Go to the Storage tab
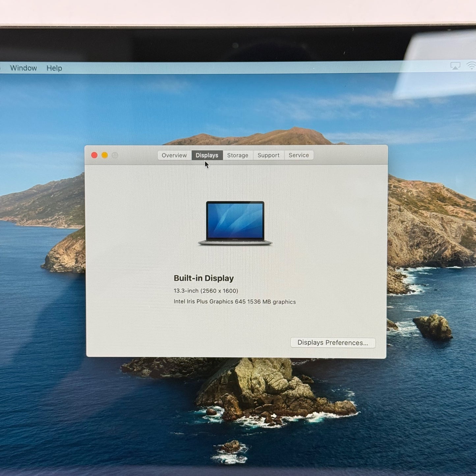476x476 pixels. tap(238, 155)
